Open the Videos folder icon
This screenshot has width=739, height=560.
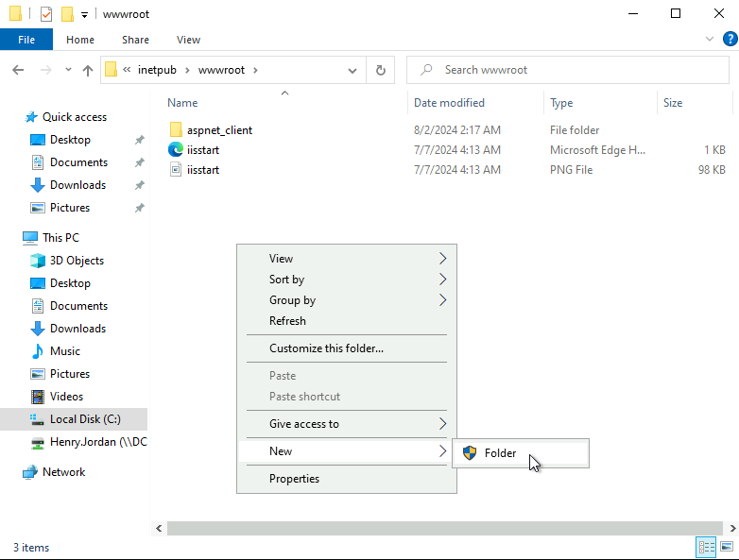point(38,397)
